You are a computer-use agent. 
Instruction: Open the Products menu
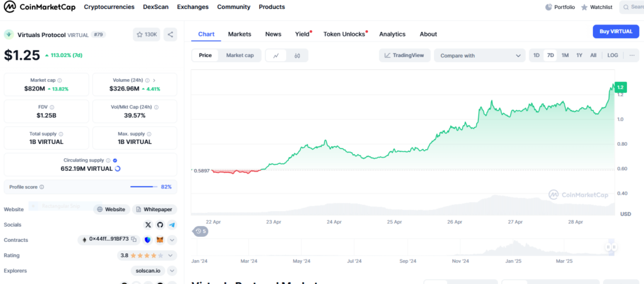tap(272, 7)
